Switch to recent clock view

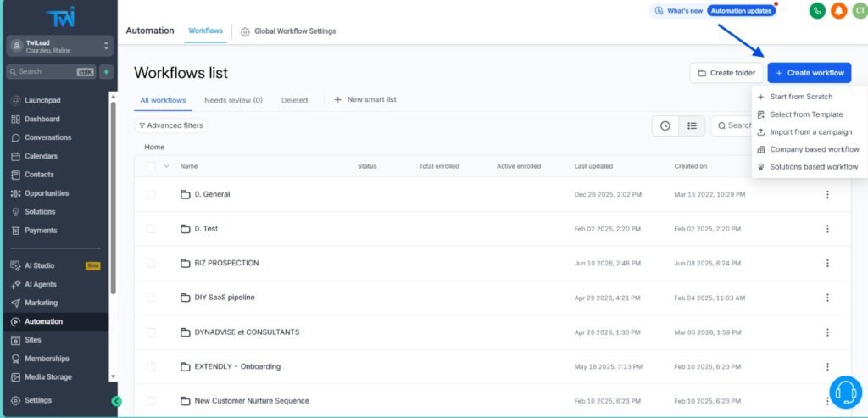pos(665,125)
